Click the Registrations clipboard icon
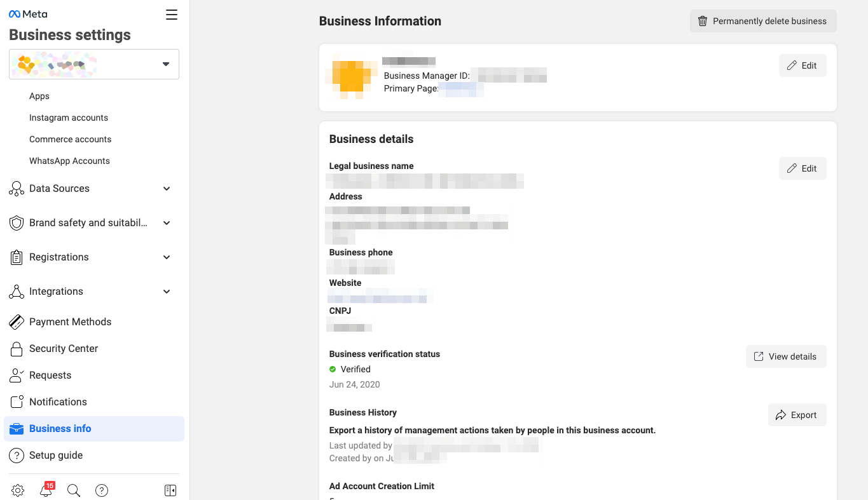This screenshot has height=500, width=868. click(17, 257)
